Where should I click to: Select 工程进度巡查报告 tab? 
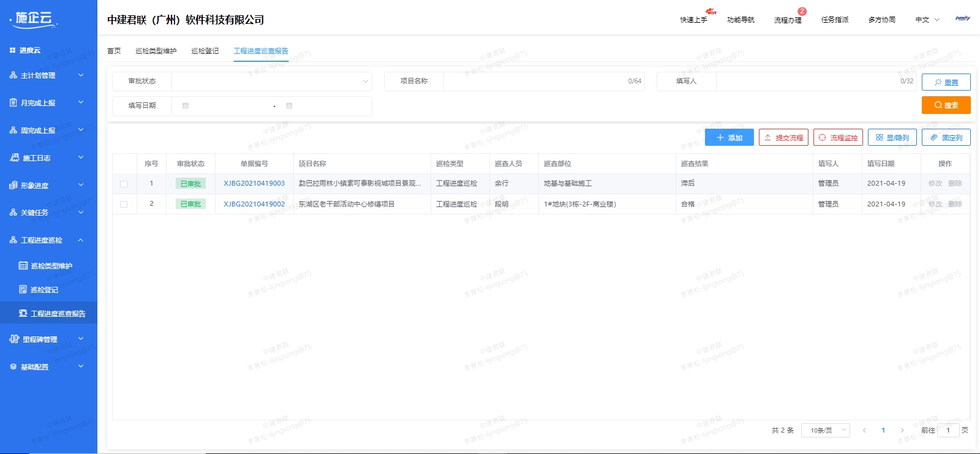261,51
